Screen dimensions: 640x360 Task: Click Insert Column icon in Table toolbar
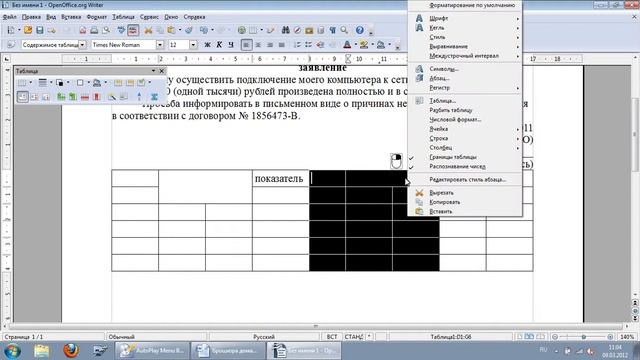coord(73,97)
